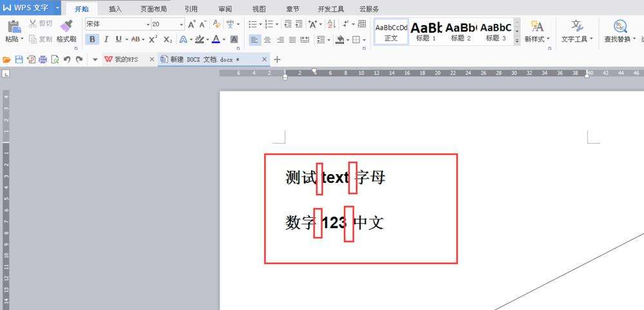
Task: Apply the 正文 style
Action: [391, 32]
